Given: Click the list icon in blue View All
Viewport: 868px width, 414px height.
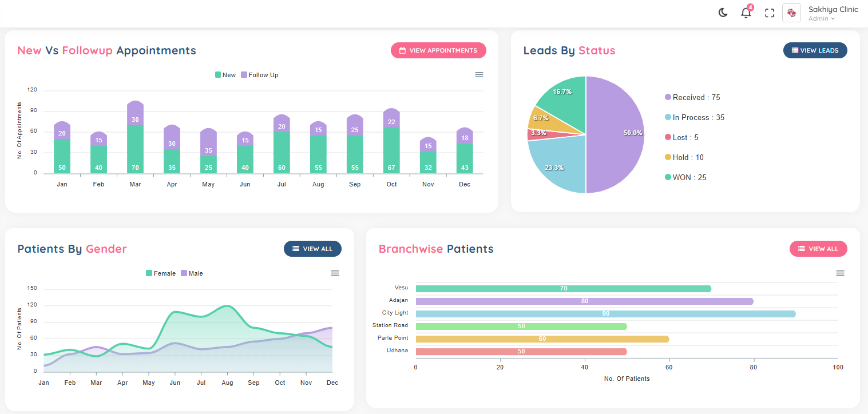Looking at the screenshot, I should click(x=295, y=249).
